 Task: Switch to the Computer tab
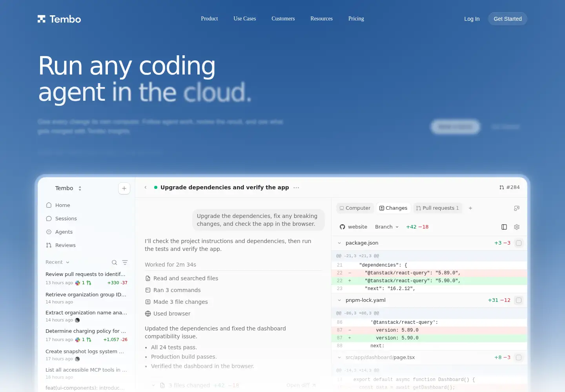tap(355, 208)
